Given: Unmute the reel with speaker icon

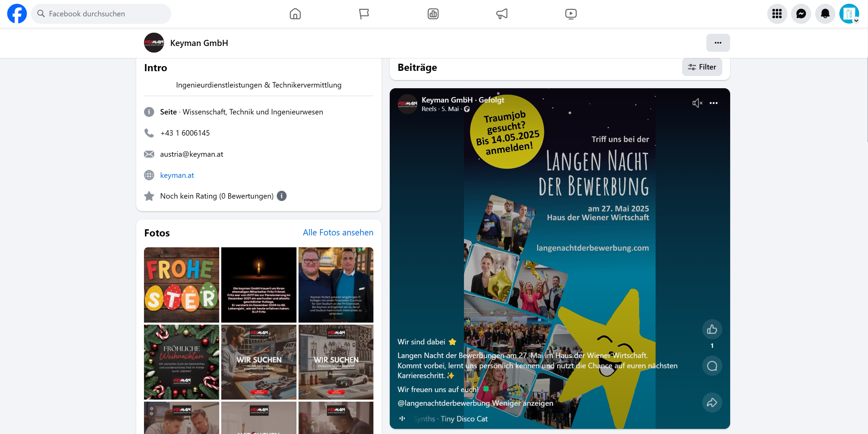Looking at the screenshot, I should [697, 103].
